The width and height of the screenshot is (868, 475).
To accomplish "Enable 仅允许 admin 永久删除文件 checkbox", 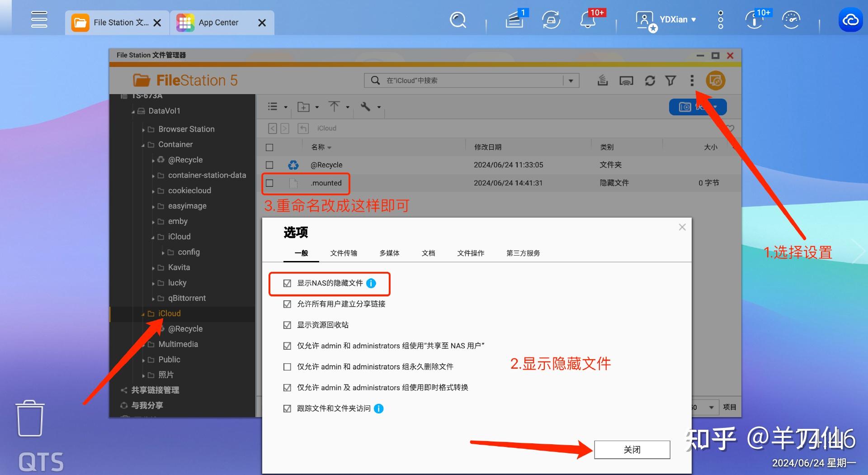I will 287,367.
